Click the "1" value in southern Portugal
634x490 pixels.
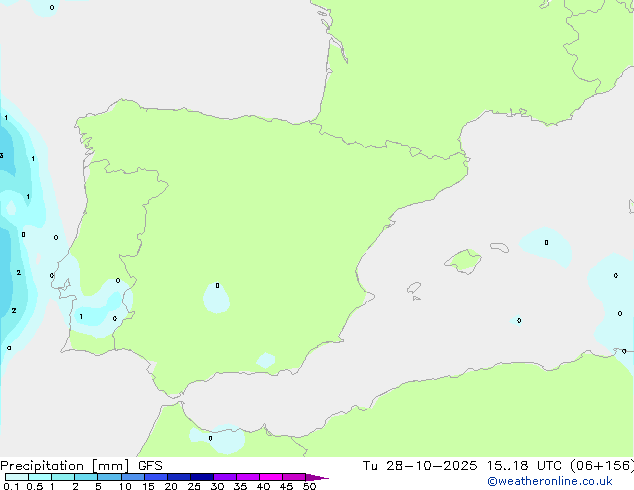[81, 317]
